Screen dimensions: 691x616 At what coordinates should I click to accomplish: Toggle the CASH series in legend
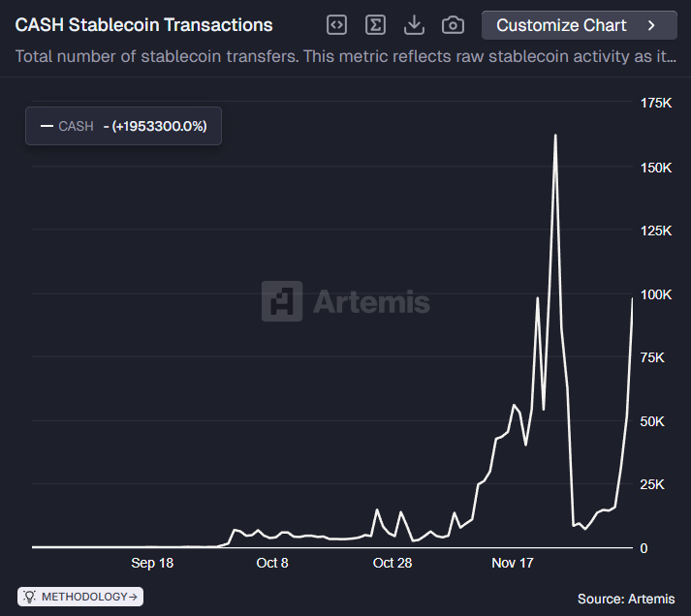point(77,126)
